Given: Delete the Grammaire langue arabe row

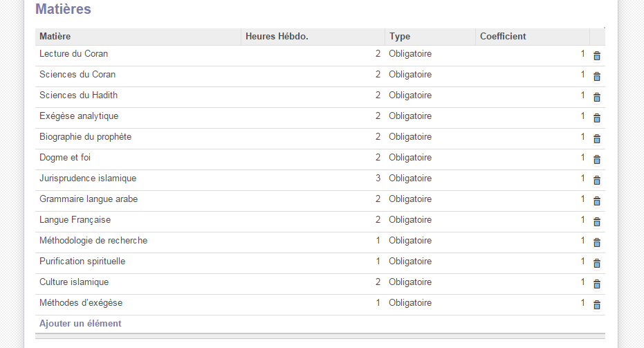Looking at the screenshot, I should tap(597, 201).
